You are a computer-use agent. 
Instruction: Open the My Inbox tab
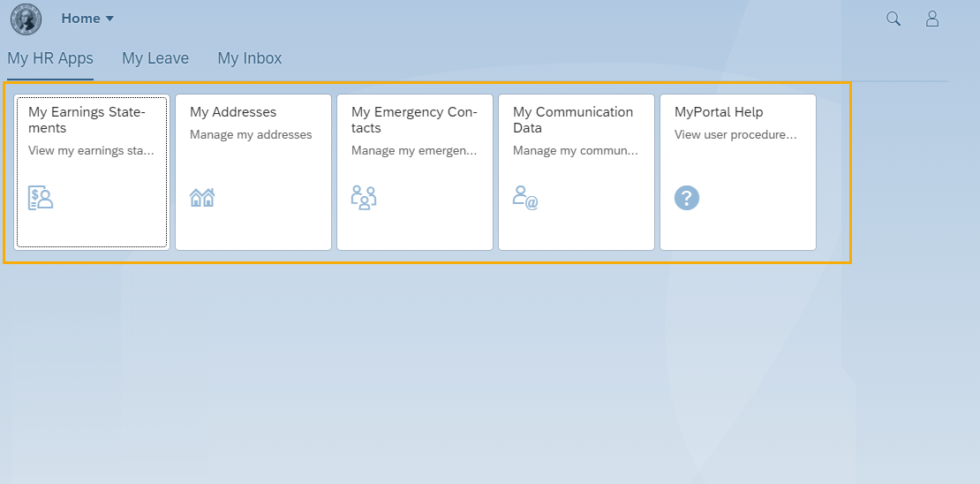coord(250,58)
